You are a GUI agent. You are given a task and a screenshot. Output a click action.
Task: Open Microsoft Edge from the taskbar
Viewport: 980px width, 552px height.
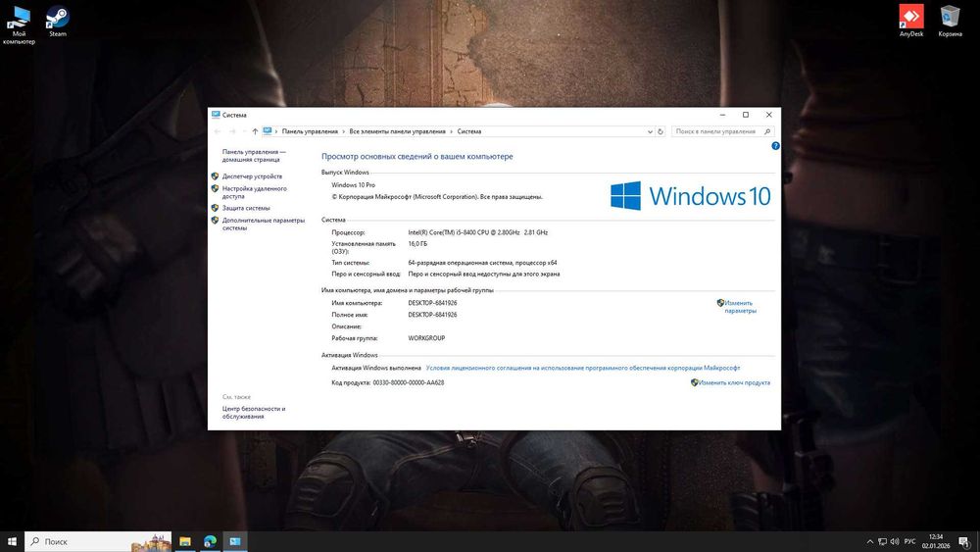tap(210, 541)
